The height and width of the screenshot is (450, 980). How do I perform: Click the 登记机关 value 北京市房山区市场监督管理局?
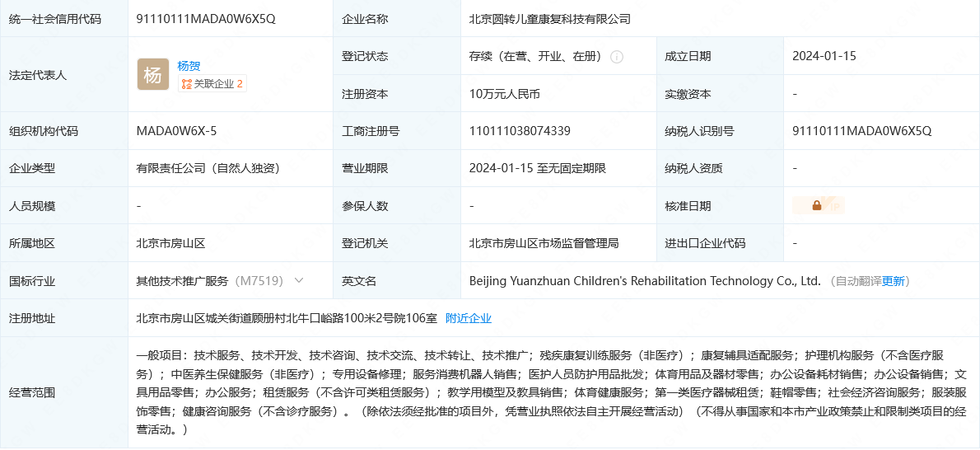544,243
